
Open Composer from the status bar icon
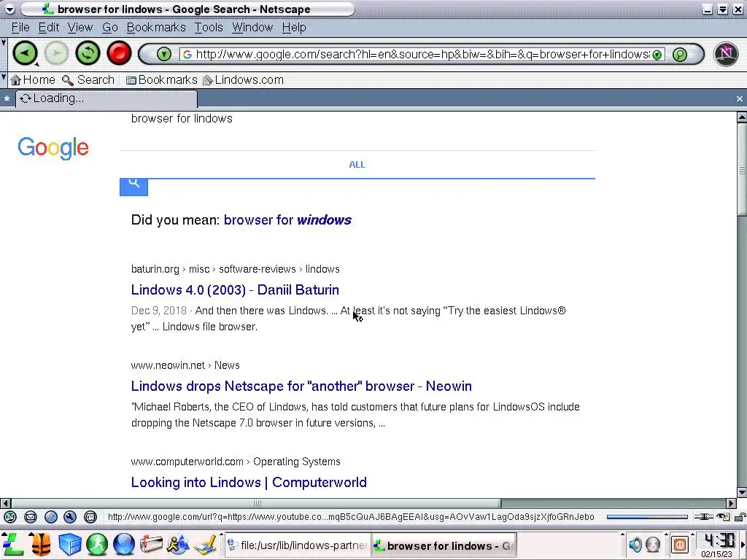coord(70,517)
